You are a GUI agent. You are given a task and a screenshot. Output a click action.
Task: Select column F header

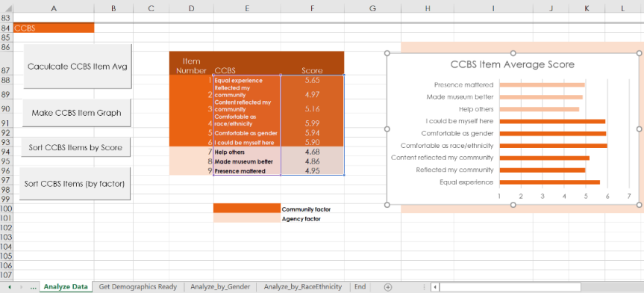[x=312, y=8]
